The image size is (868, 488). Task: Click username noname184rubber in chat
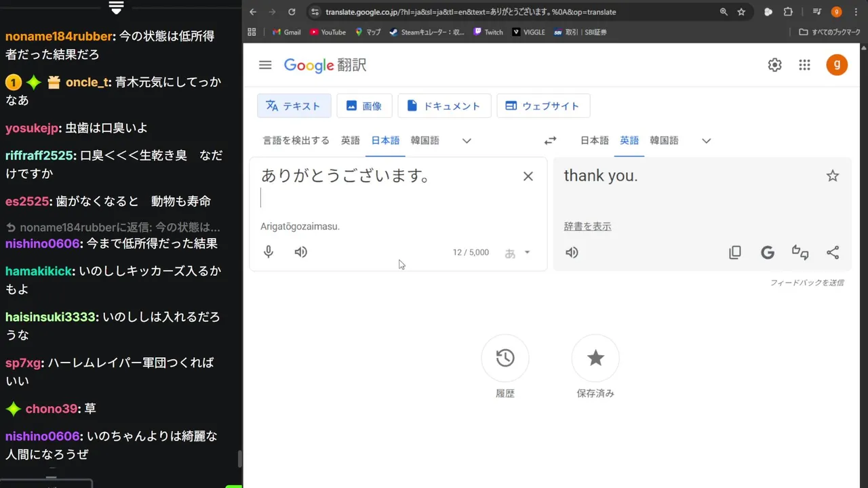coord(60,37)
